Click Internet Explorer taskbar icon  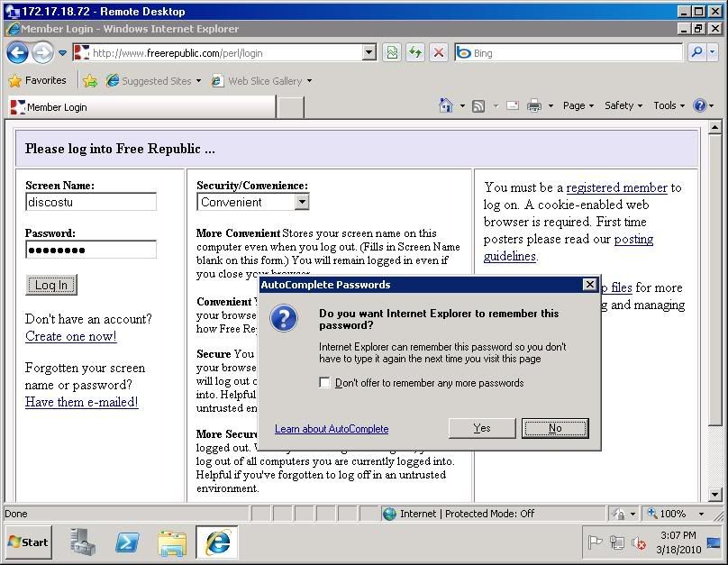coord(217,542)
